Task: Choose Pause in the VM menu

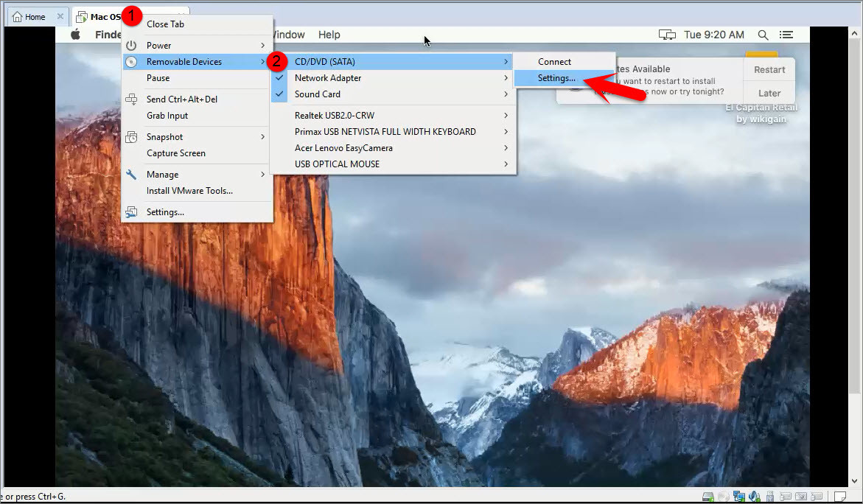Action: tap(197, 78)
